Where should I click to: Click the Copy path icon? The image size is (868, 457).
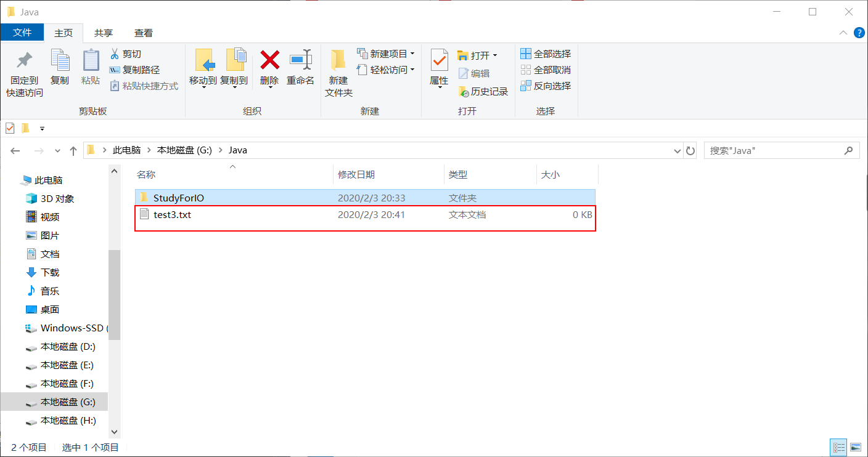point(115,70)
